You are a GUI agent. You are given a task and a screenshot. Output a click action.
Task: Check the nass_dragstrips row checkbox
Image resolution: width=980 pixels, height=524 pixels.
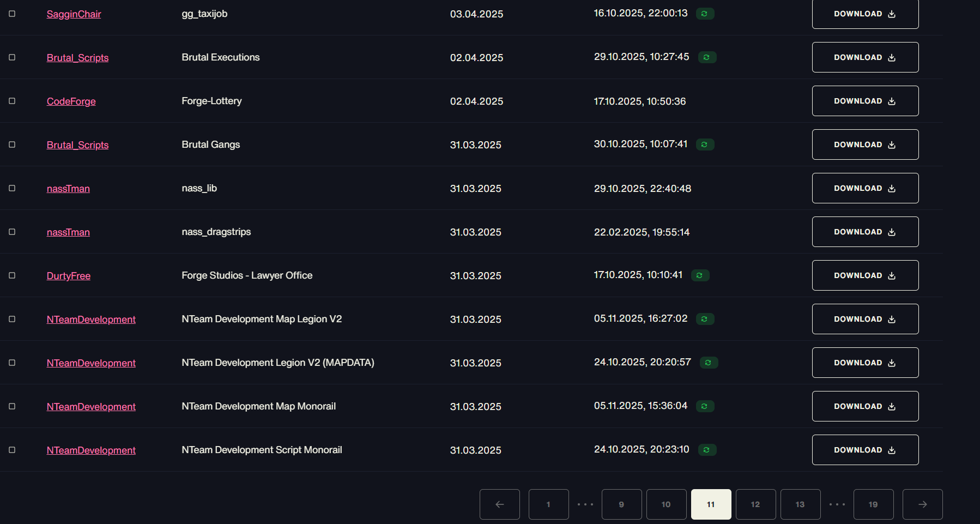tap(12, 232)
